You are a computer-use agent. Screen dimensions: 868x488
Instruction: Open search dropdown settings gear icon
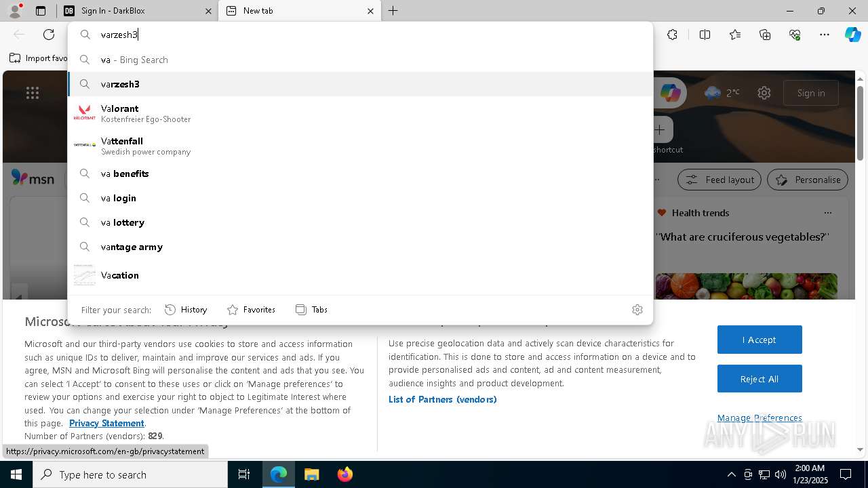pos(637,310)
